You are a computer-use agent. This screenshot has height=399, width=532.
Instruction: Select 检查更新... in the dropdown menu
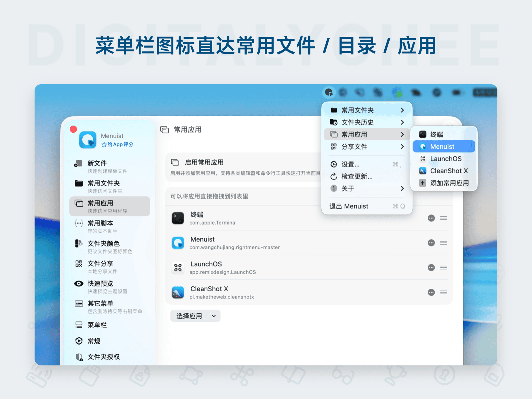[x=367, y=177]
